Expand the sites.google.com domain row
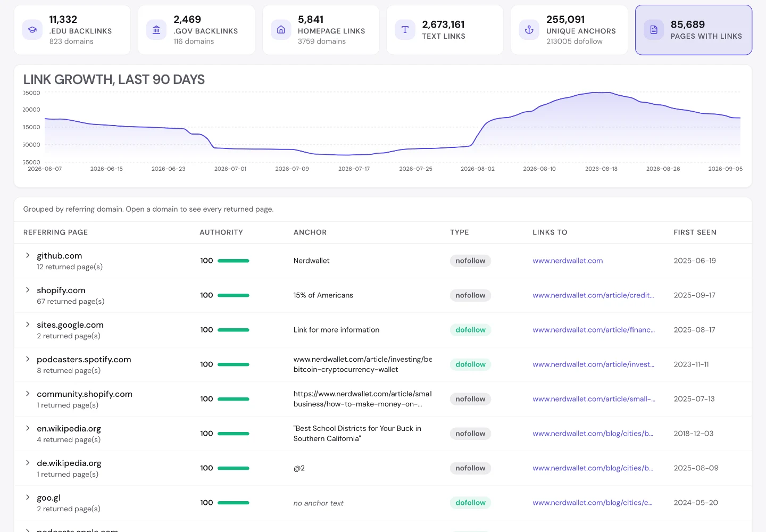This screenshot has width=766, height=532. click(28, 325)
